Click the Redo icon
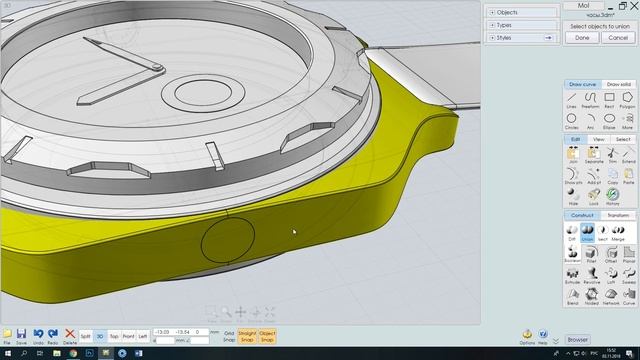The image size is (640, 360). (53, 337)
